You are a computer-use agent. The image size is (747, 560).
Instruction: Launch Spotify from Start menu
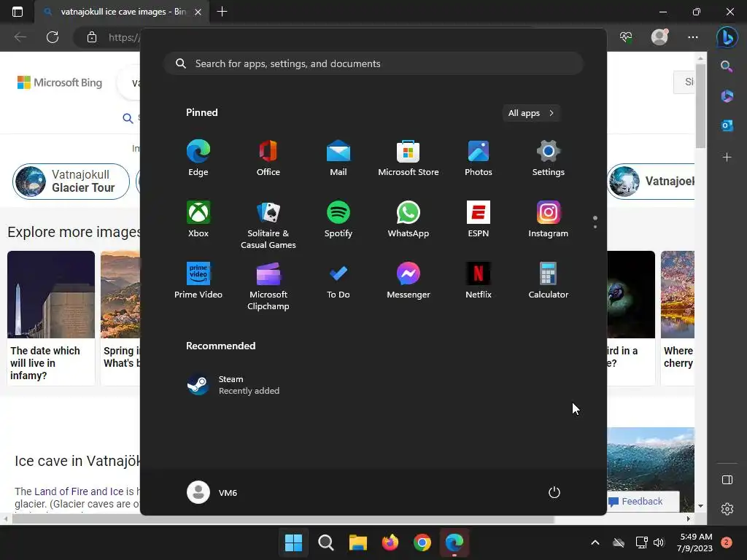pos(338,219)
